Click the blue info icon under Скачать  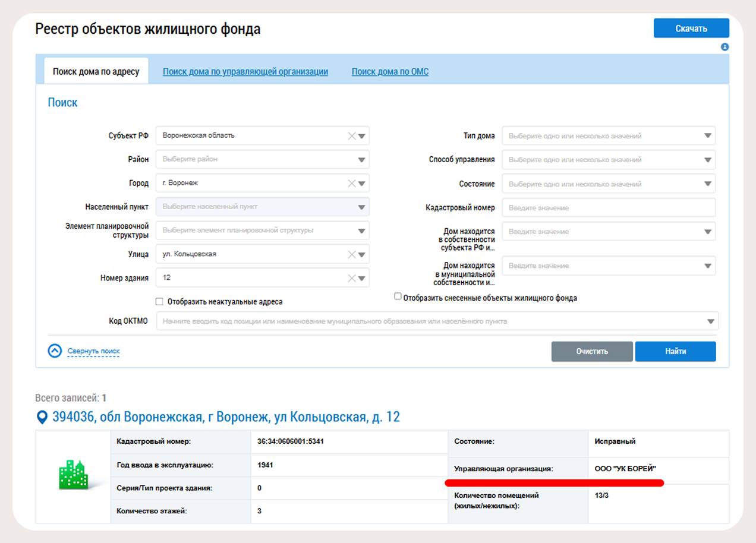click(x=724, y=47)
